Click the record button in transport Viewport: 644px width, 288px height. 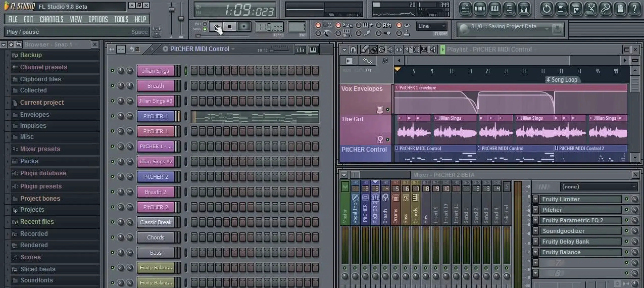click(244, 26)
